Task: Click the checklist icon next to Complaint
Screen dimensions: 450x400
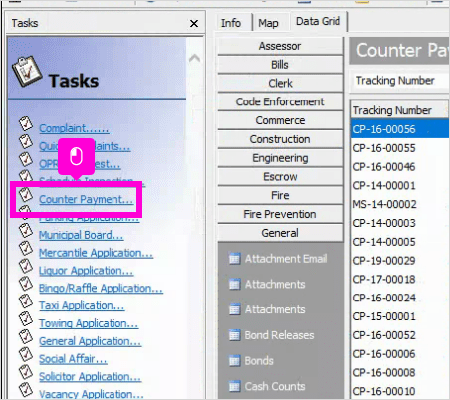Action: coord(26,124)
